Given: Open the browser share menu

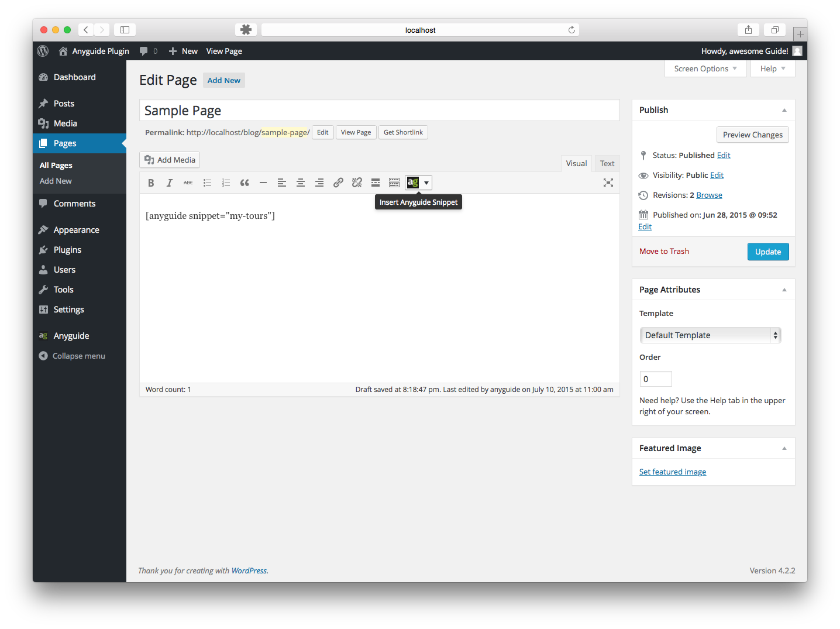Looking at the screenshot, I should point(748,30).
